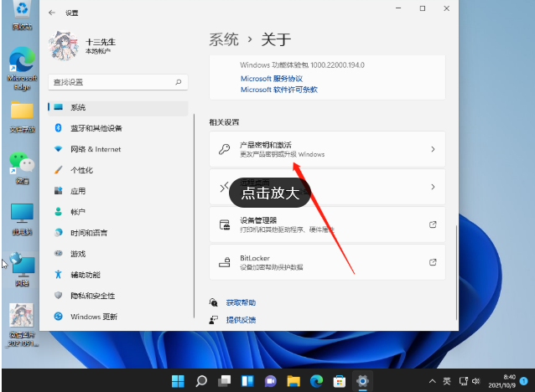Select the 微信图片 image file on desktop

tap(22, 325)
